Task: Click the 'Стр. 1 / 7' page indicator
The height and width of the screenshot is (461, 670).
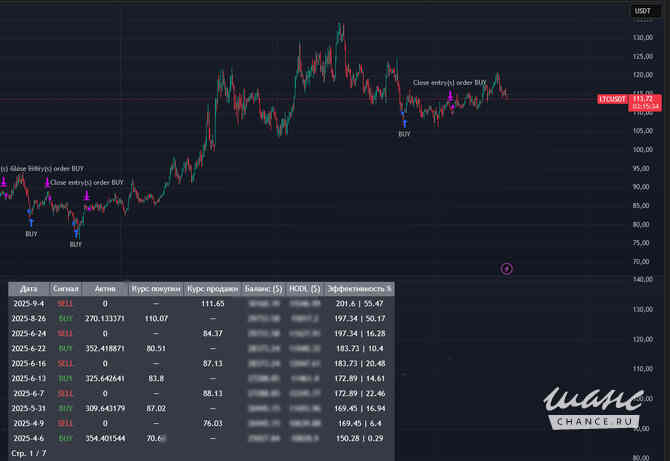Action: tap(28, 453)
